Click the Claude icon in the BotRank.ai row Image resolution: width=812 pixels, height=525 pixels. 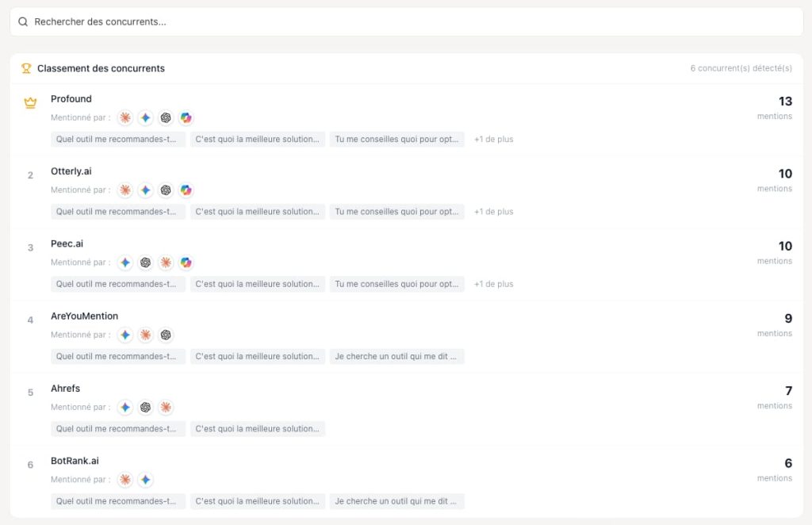125,480
